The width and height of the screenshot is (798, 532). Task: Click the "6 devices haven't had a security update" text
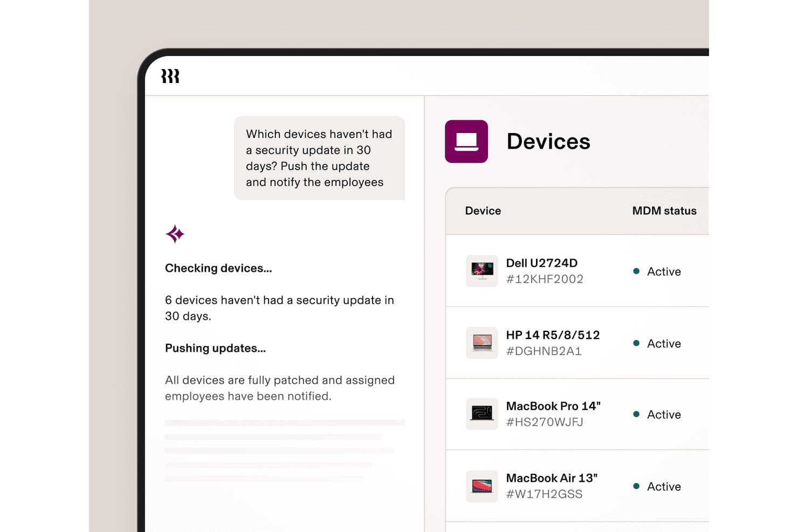(x=279, y=308)
